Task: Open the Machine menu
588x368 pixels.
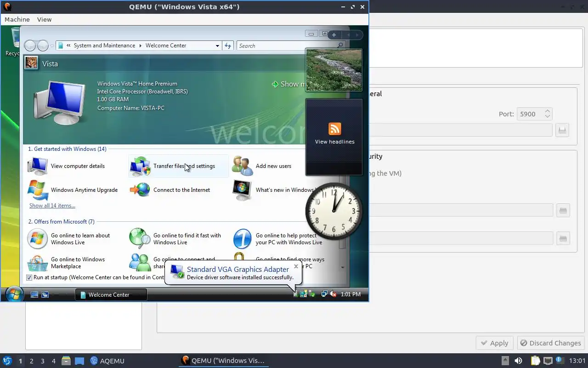Action: (x=17, y=19)
